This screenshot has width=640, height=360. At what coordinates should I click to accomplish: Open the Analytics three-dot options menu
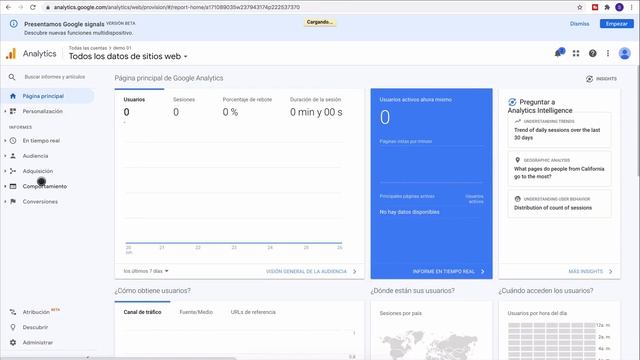point(608,53)
